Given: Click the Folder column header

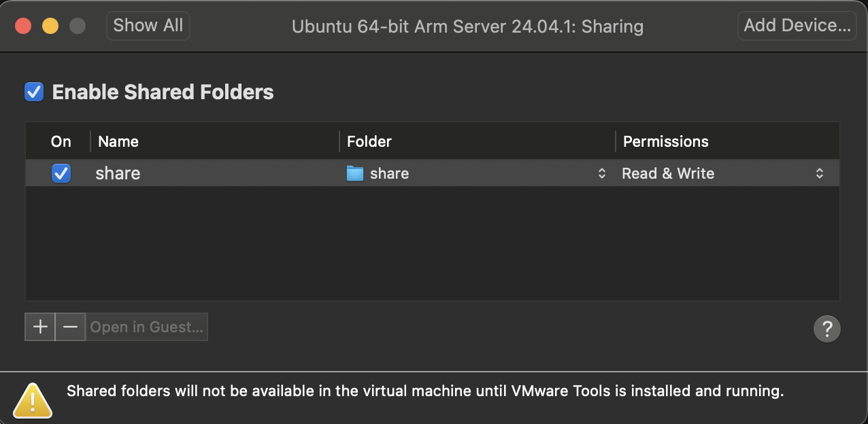Looking at the screenshot, I should coord(369,141).
